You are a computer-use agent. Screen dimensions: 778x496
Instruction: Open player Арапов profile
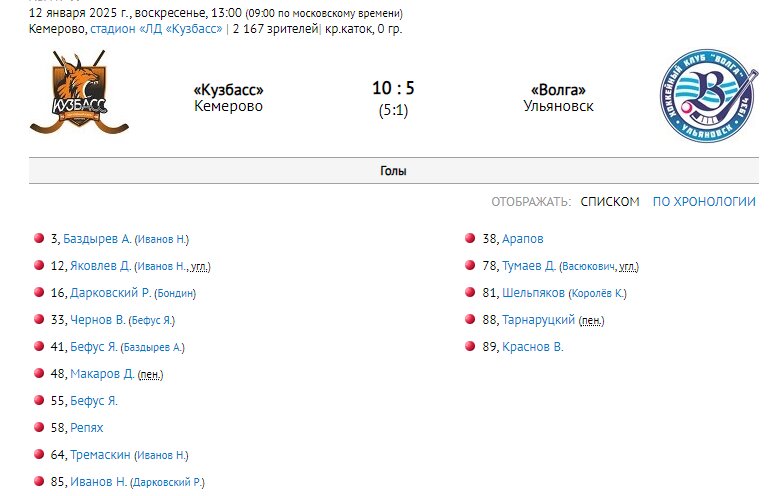(522, 239)
